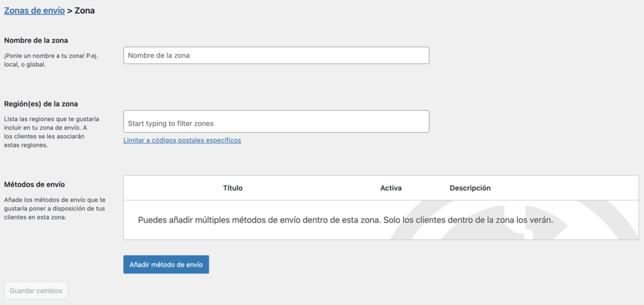
Task: Click the breadcrumb separator arrow before Zona
Action: (69, 11)
